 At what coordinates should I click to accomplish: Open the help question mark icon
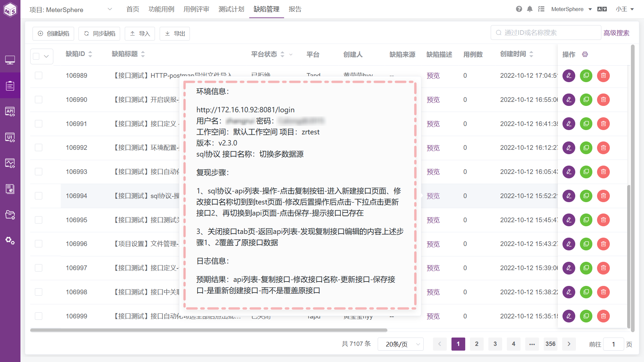[x=519, y=9]
